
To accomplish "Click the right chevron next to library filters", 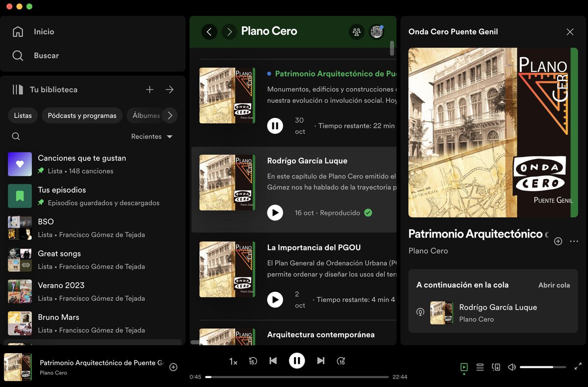I will 171,115.
